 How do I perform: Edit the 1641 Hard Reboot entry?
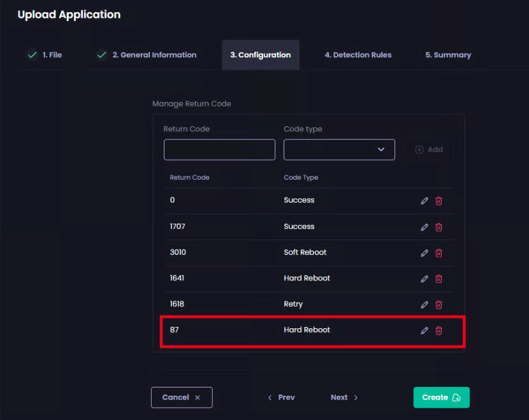(x=424, y=279)
